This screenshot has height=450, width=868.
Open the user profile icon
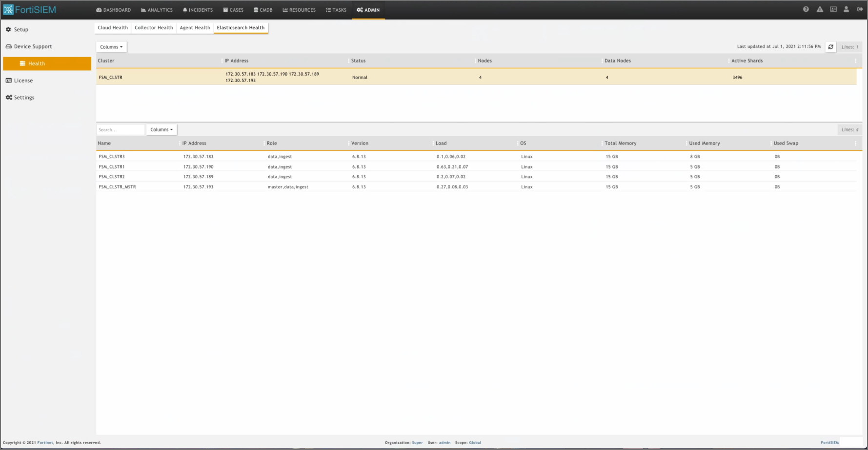coord(847,9)
